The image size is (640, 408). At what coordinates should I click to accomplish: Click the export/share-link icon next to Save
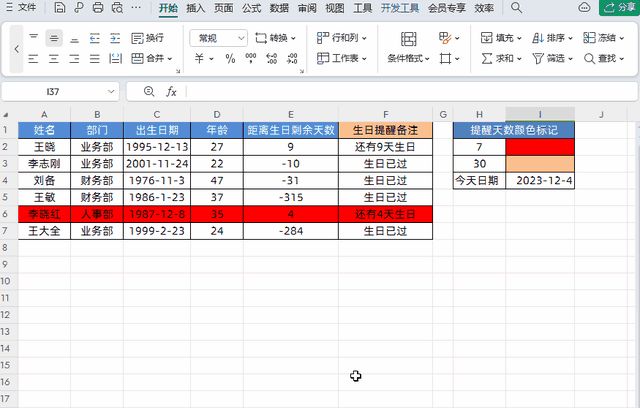79,7
